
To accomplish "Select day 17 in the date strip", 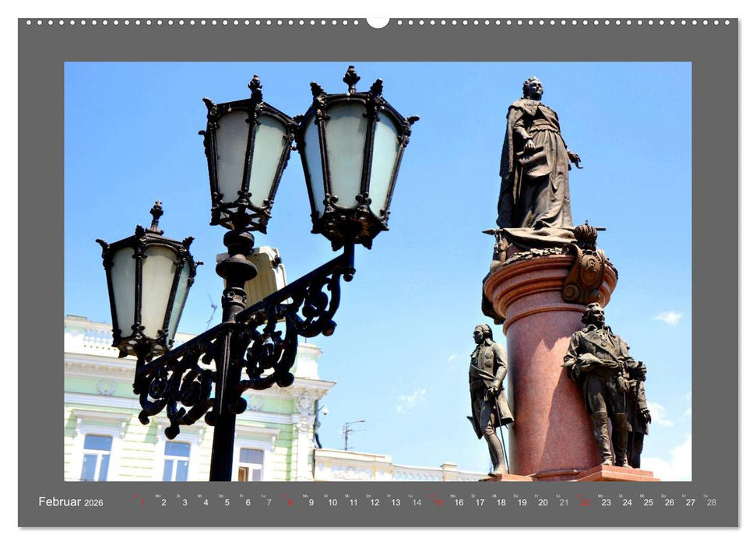I will pos(480,503).
